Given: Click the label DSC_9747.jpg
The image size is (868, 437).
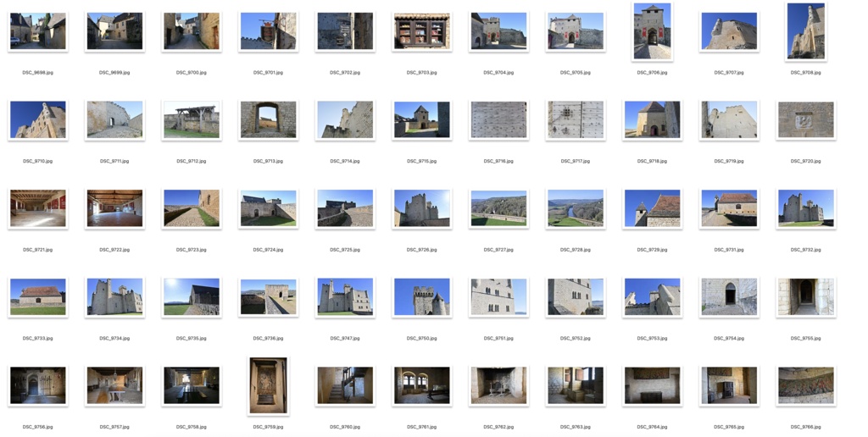Looking at the screenshot, I should pyautogui.click(x=345, y=338).
